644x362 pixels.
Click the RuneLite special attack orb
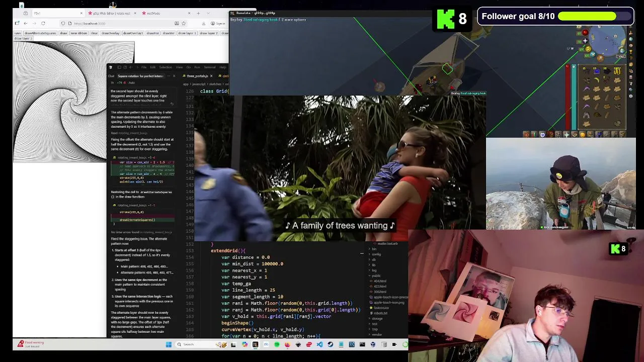coord(593,54)
